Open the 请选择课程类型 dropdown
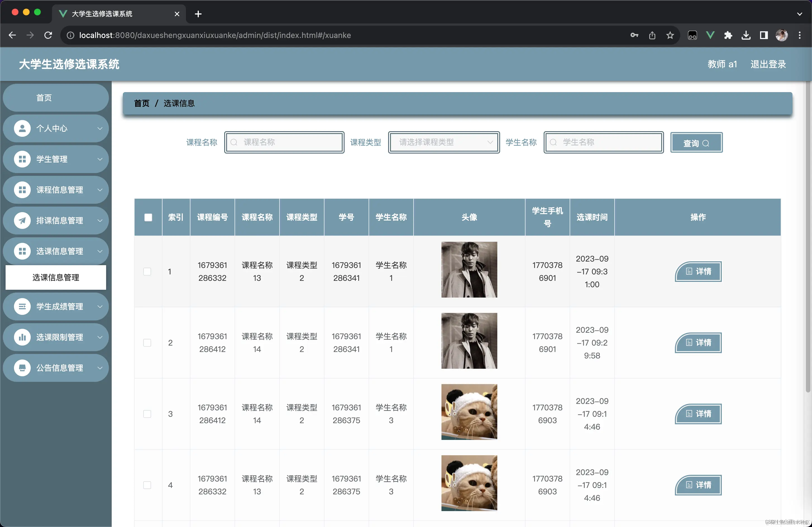 [443, 142]
